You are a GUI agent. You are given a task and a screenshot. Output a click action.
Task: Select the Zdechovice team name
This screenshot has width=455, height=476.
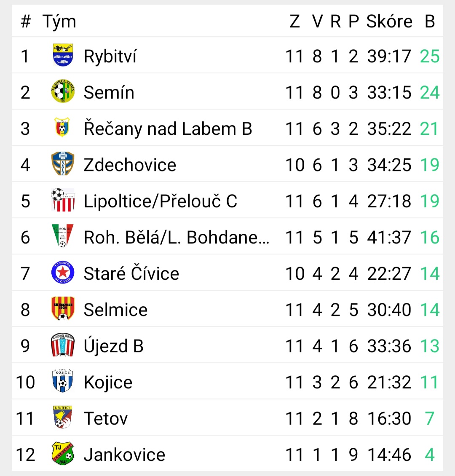click(130, 165)
